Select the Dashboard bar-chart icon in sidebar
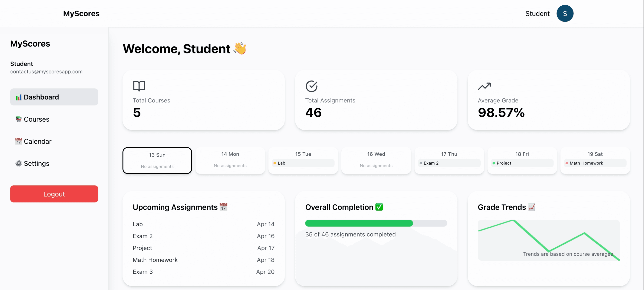Screen dimensions: 644x290 [x=19, y=97]
